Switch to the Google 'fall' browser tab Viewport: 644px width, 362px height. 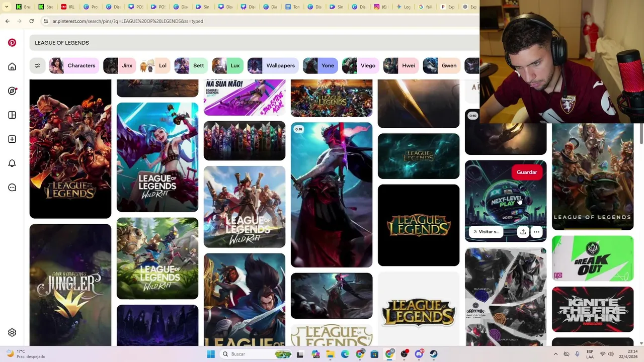coord(425,7)
